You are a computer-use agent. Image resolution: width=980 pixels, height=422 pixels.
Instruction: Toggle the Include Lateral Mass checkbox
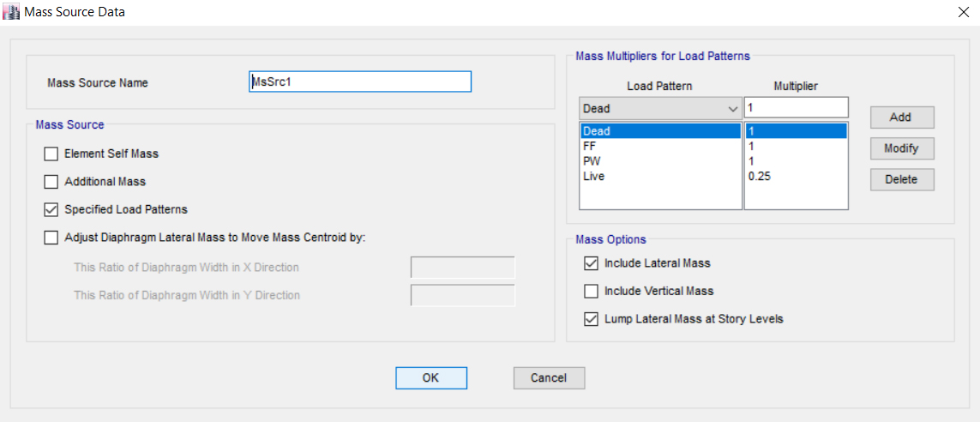(591, 263)
